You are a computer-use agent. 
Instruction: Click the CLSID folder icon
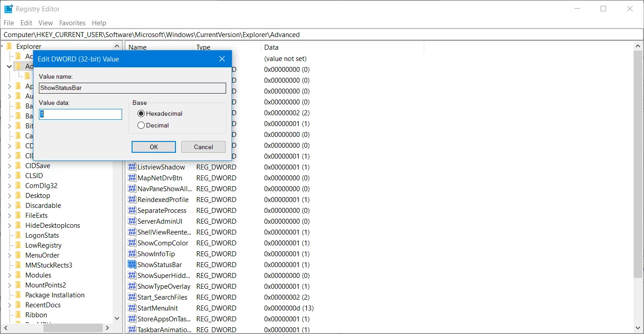coord(18,175)
